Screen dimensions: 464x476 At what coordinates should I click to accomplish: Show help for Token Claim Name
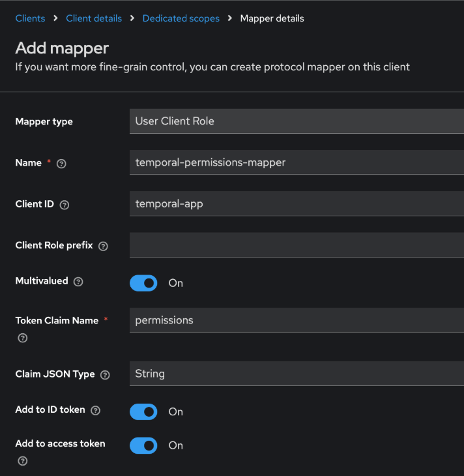pos(22,338)
